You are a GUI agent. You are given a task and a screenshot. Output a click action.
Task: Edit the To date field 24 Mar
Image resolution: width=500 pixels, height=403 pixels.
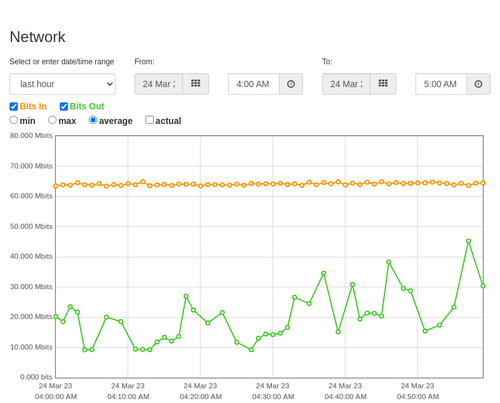tap(346, 84)
